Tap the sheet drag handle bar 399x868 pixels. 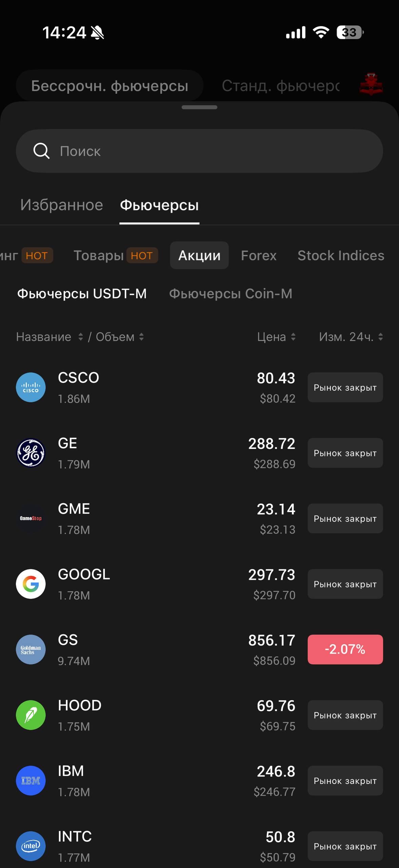pyautogui.click(x=199, y=107)
